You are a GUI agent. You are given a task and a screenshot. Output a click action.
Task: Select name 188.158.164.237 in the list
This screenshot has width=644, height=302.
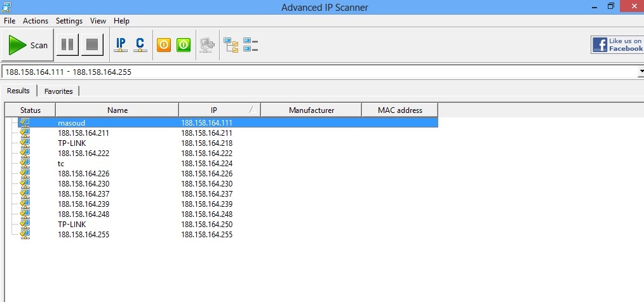click(83, 194)
